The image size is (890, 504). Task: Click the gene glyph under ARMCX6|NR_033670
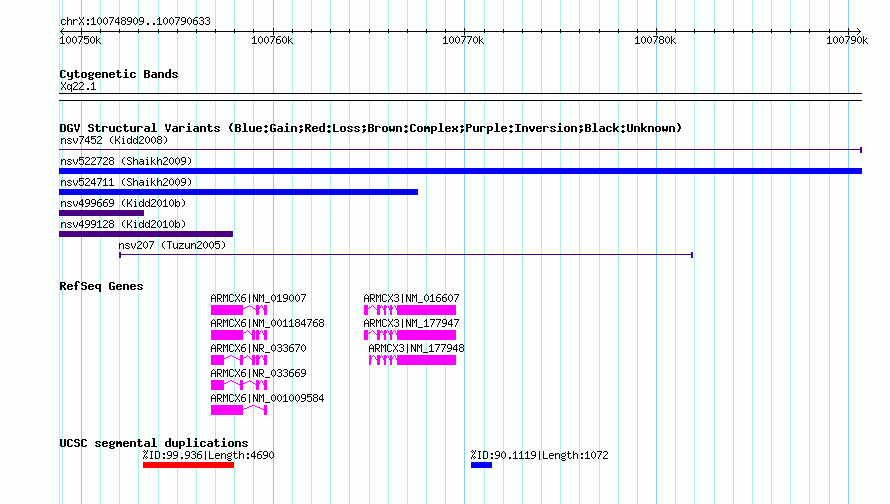click(239, 360)
